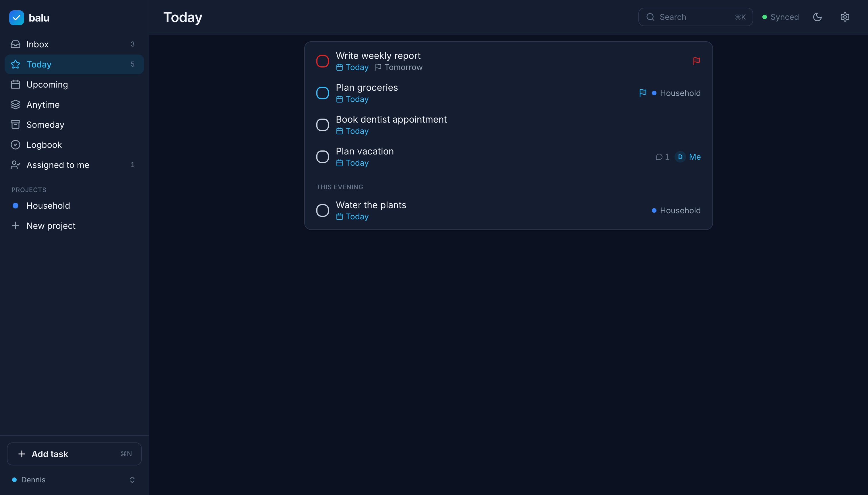This screenshot has height=495, width=868.
Task: Click the D avatar on Plan vacation
Action: point(680,157)
